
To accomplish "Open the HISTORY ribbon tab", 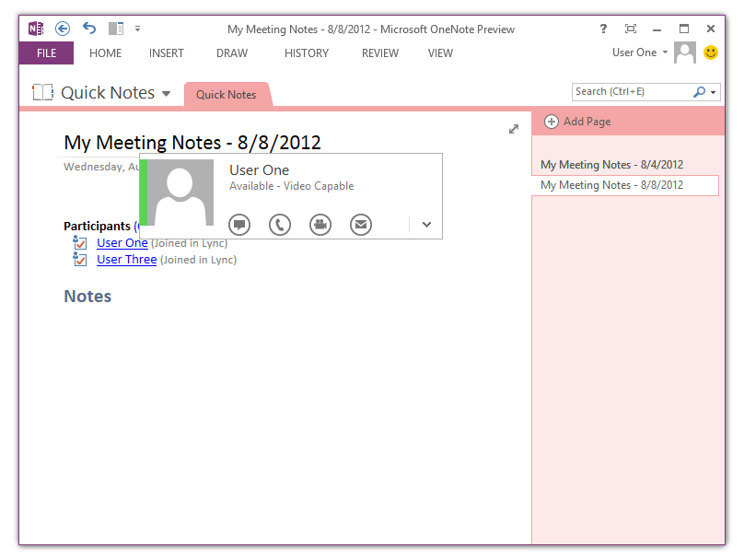I will (x=307, y=53).
